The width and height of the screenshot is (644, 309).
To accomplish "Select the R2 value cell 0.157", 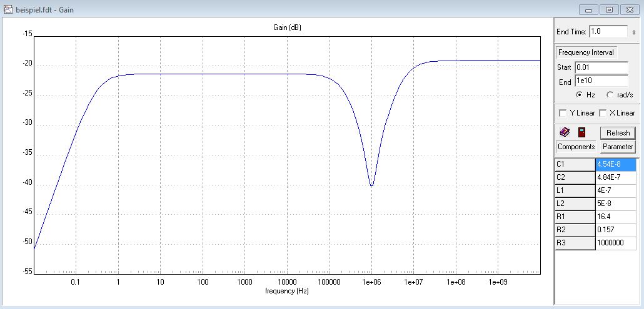I will tap(616, 230).
